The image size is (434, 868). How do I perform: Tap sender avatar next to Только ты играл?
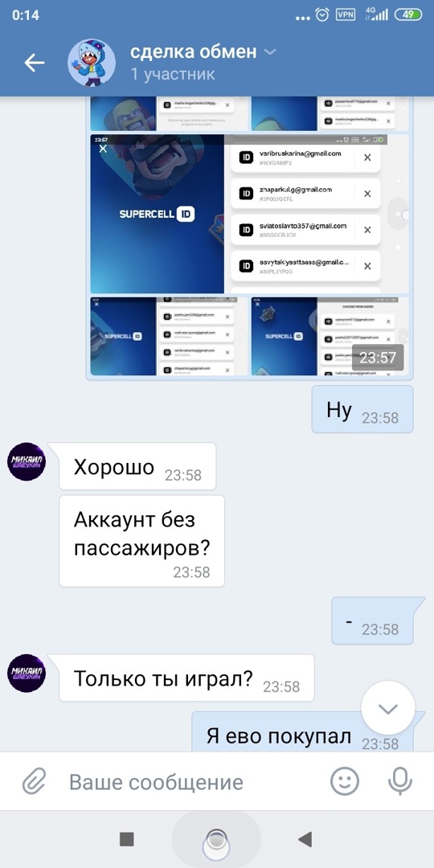click(27, 674)
